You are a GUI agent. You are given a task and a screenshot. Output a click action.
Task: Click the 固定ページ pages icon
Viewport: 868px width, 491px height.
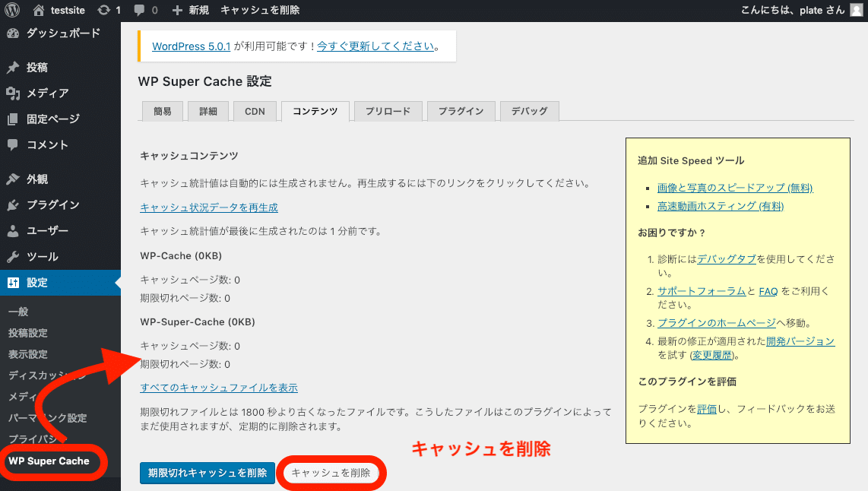pos(13,119)
